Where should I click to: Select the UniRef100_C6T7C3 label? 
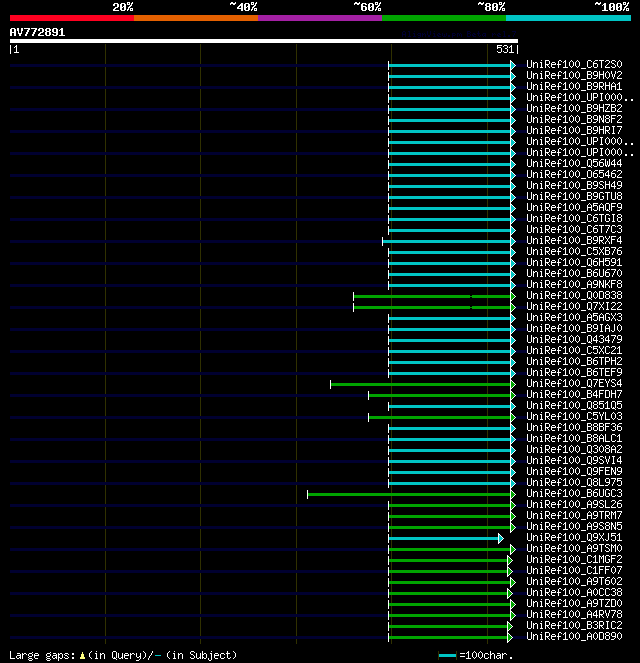pyautogui.click(x=574, y=229)
